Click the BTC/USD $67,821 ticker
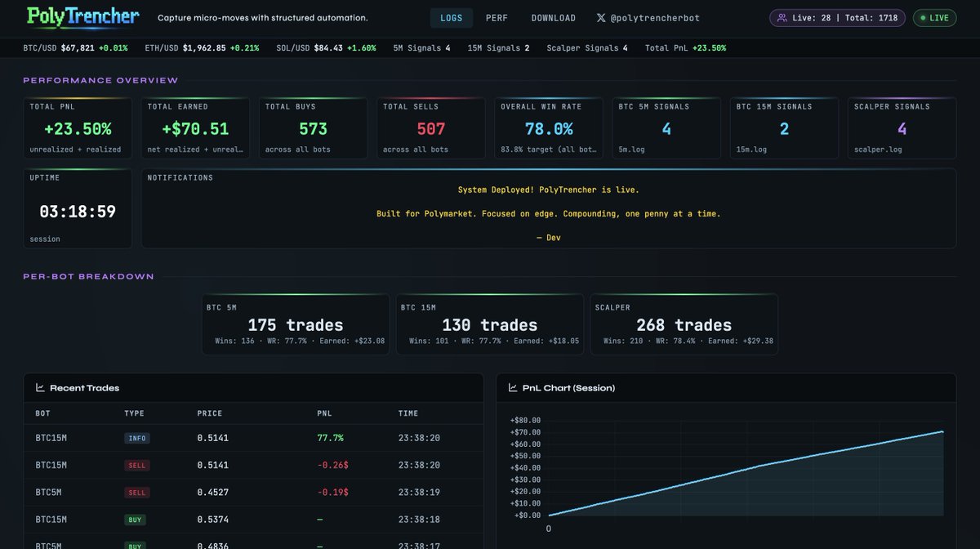980x549 pixels. click(75, 48)
